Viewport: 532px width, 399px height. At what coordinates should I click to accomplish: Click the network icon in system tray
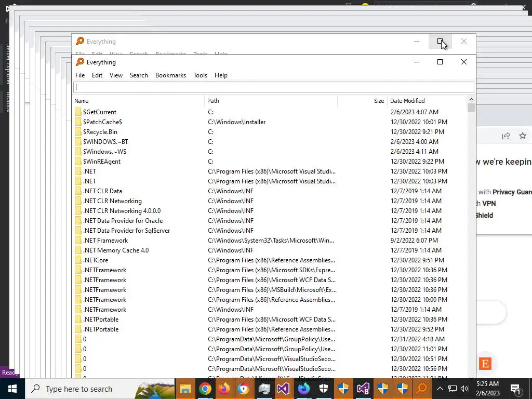click(453, 389)
